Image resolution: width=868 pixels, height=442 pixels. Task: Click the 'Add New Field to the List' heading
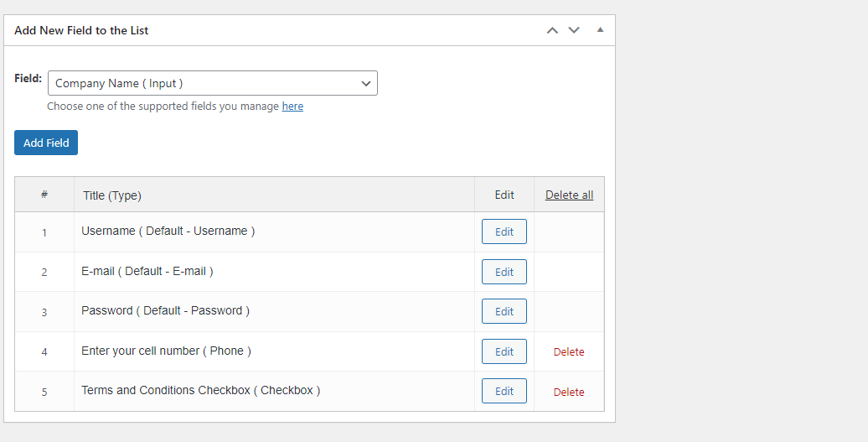pyautogui.click(x=81, y=30)
